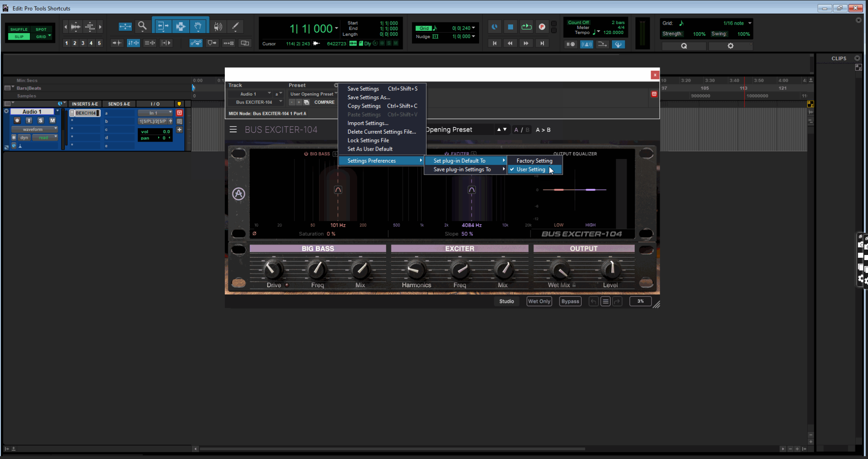Click the plug-in undo arrow
The width and height of the screenshot is (868, 459).
point(594,301)
